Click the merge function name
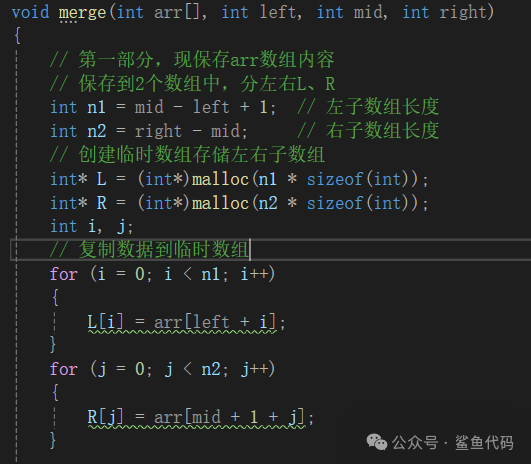 [82, 13]
